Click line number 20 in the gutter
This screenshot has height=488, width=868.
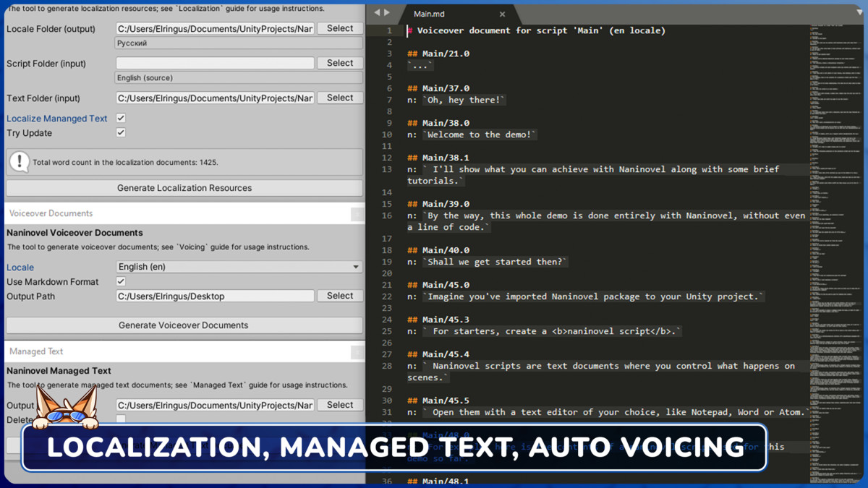[x=387, y=273]
